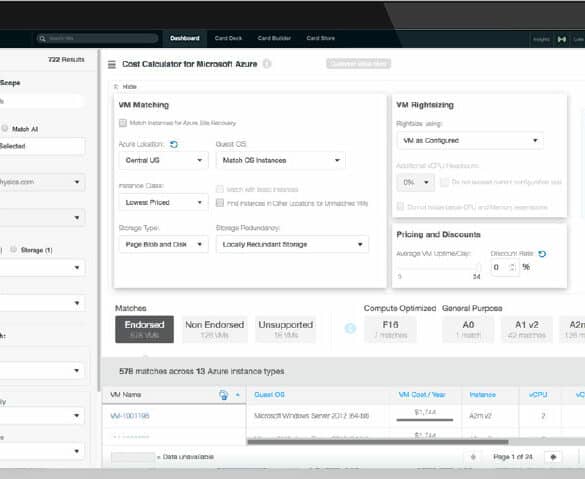Screen dimensions: 585x479
Task: Click the export icon in VM Name column header
Action: tap(223, 395)
